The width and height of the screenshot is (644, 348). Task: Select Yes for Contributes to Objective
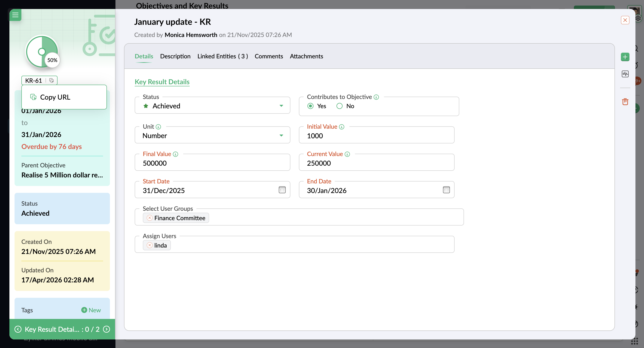coord(310,106)
